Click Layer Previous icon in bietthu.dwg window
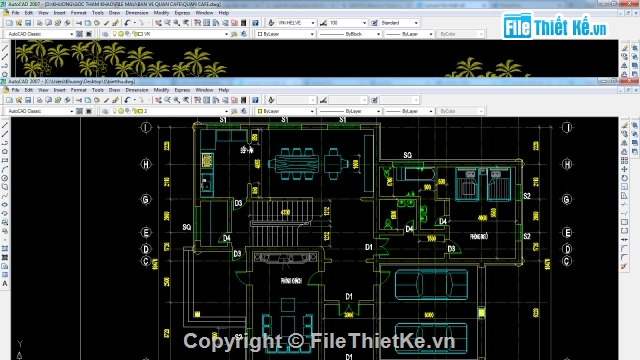The height and width of the screenshot is (360, 640). 244,111
